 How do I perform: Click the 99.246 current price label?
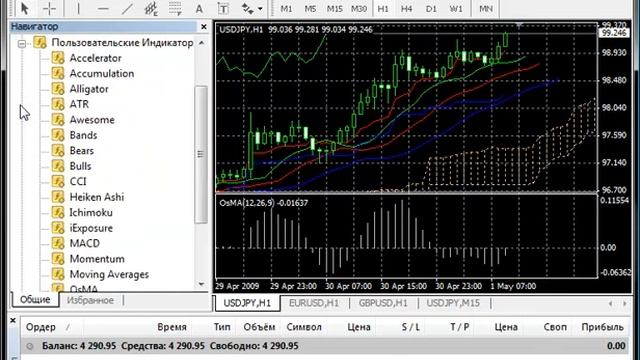coord(614,33)
